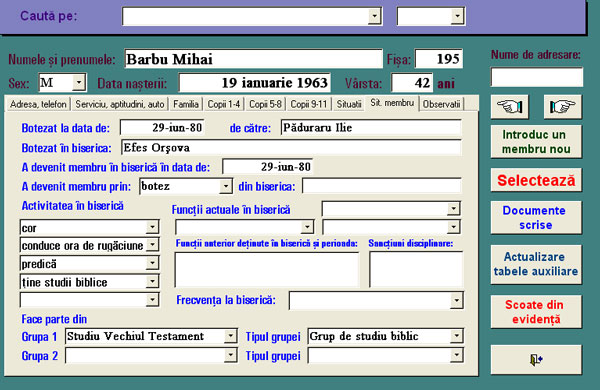
Task: Go to next record with right-pointing hand
Action: (562, 107)
